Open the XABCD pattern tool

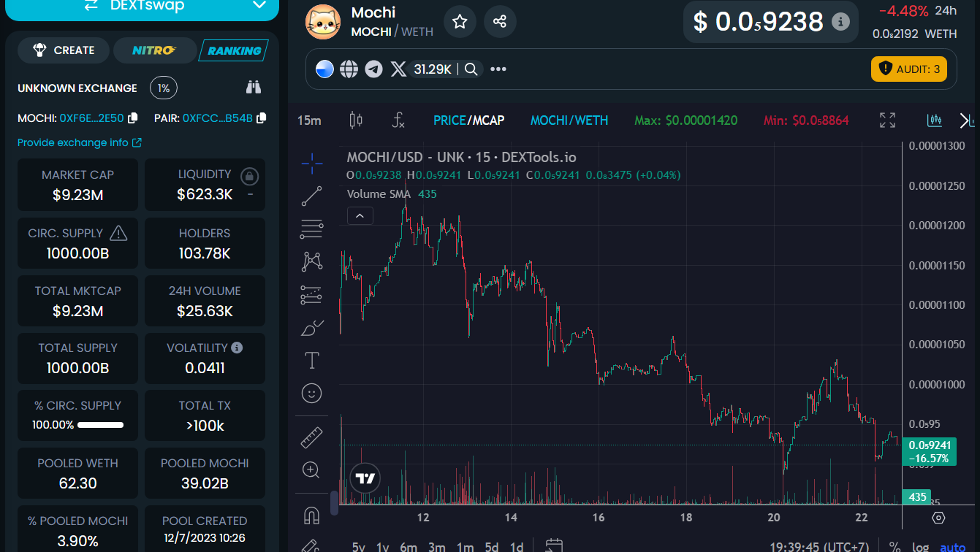[311, 261]
